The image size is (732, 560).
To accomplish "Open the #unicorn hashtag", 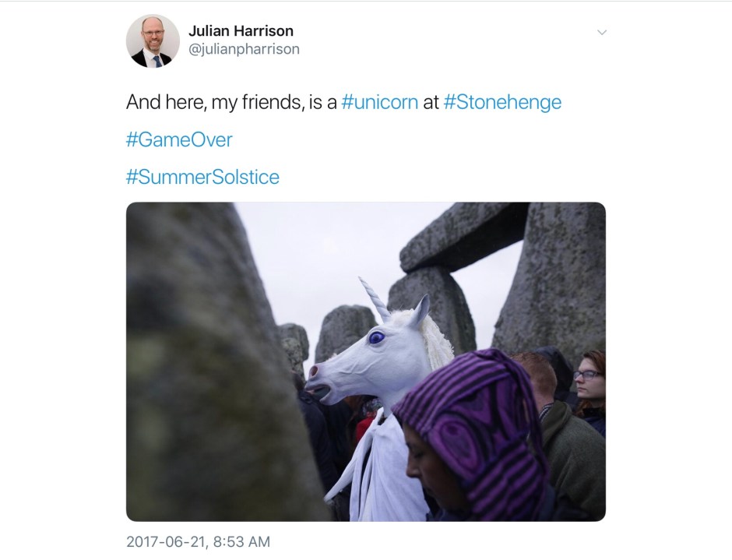I will pos(379,102).
